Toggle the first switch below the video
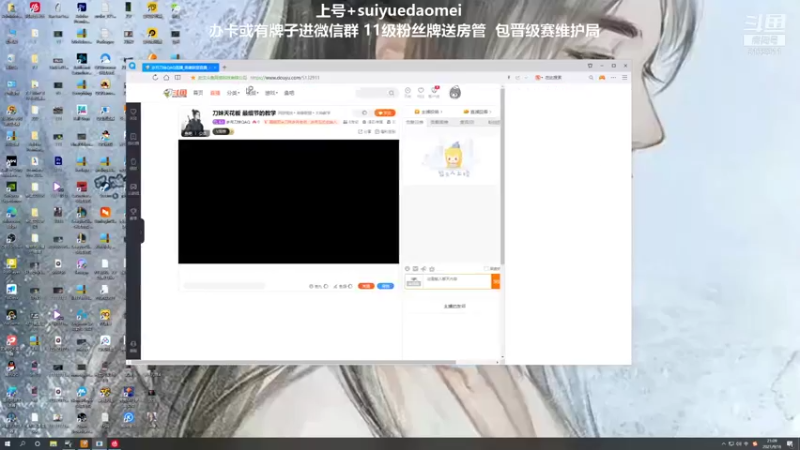The height and width of the screenshot is (450, 800). click(x=326, y=286)
